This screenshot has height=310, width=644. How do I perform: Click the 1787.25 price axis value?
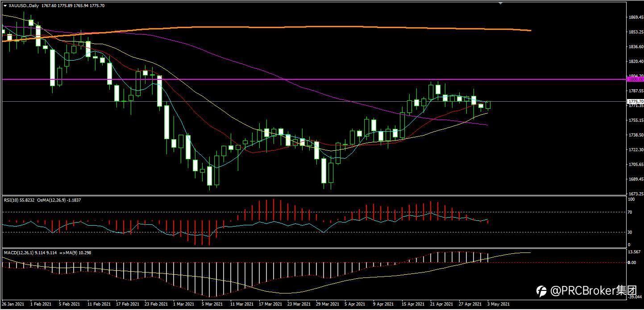click(635, 91)
